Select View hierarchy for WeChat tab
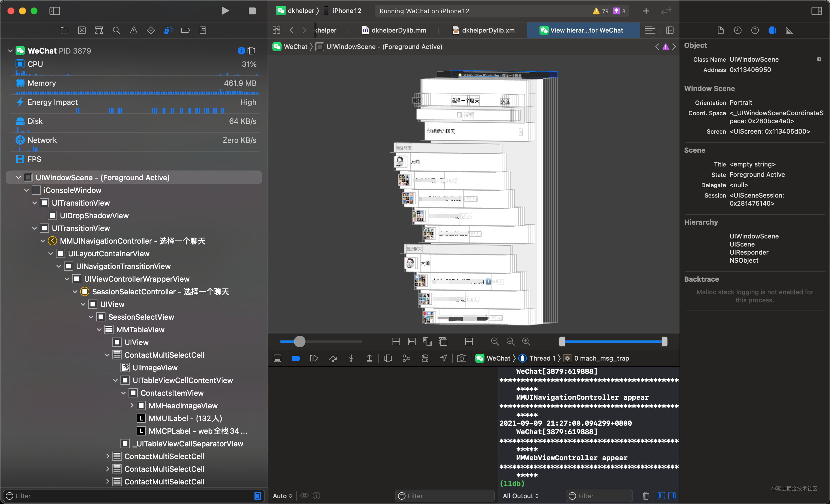The height and width of the screenshot is (504, 830). pyautogui.click(x=583, y=30)
